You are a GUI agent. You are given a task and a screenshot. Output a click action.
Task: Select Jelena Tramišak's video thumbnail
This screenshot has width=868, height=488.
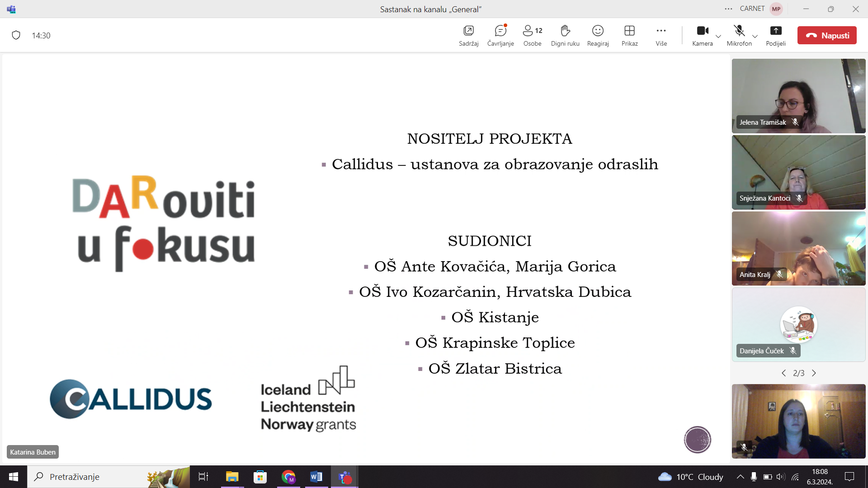tap(798, 96)
